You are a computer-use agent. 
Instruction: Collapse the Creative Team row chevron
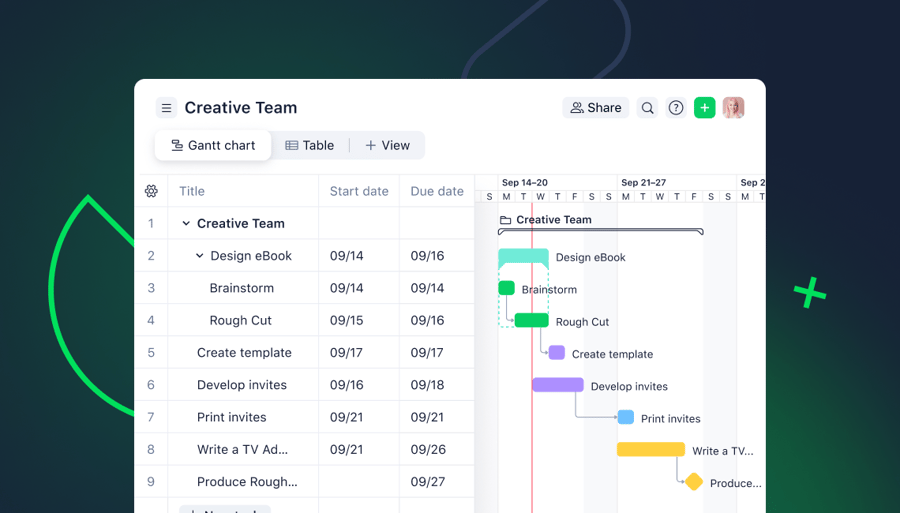(x=186, y=223)
